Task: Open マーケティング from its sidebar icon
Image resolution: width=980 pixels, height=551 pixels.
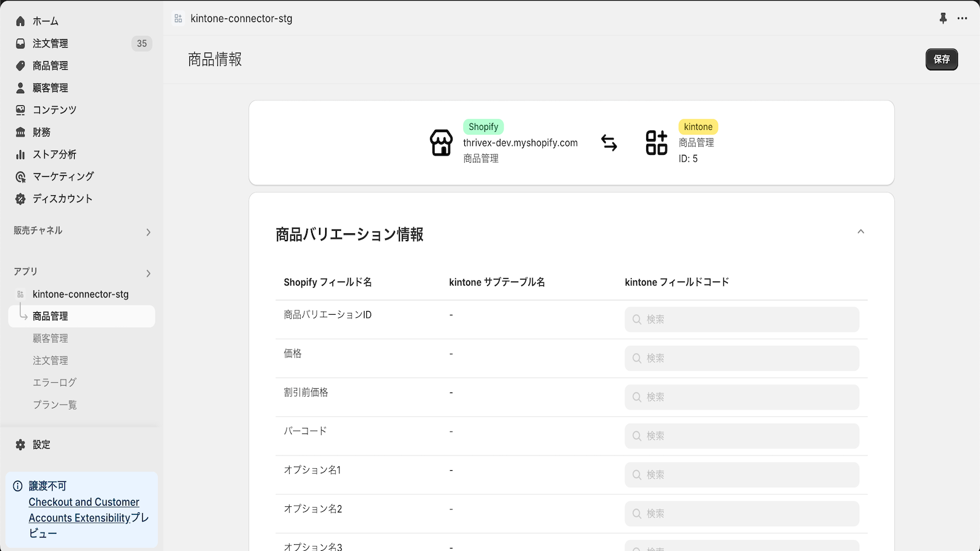Action: [x=20, y=176]
